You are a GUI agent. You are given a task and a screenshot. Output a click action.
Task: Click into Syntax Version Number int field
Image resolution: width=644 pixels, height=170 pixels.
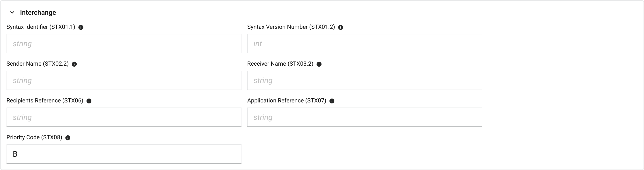pos(365,44)
